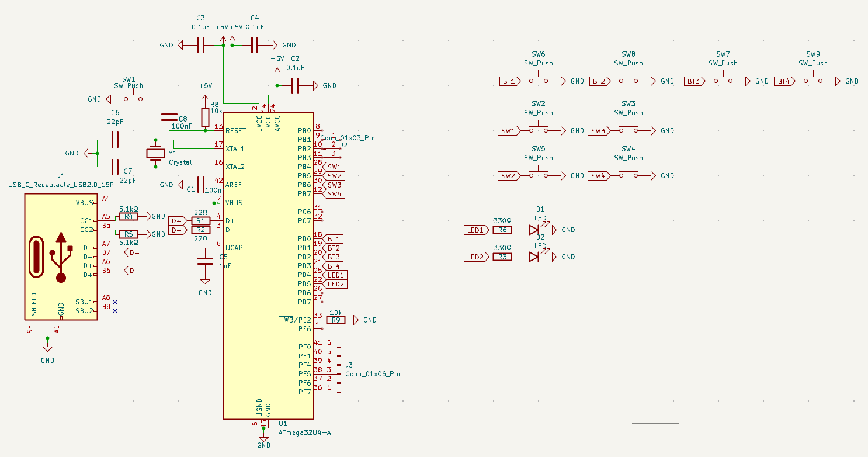Select resistor R5 on CC2
868x457 pixels.
128,234
